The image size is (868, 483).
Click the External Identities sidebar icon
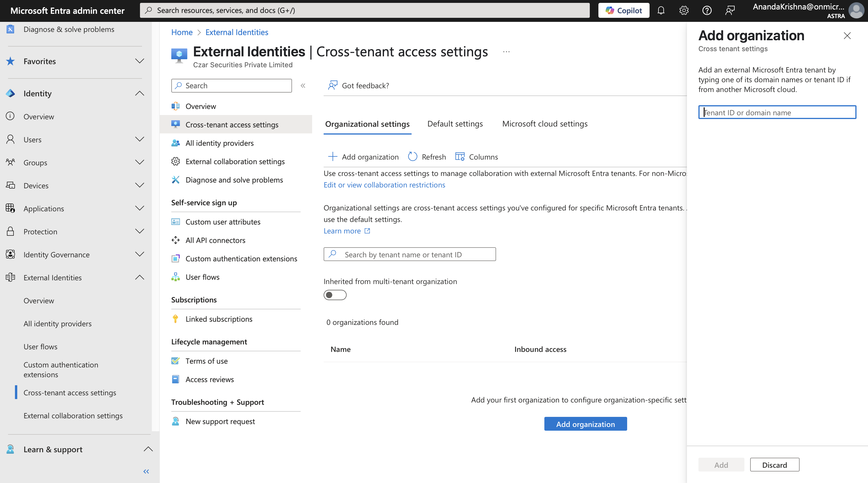pyautogui.click(x=10, y=277)
